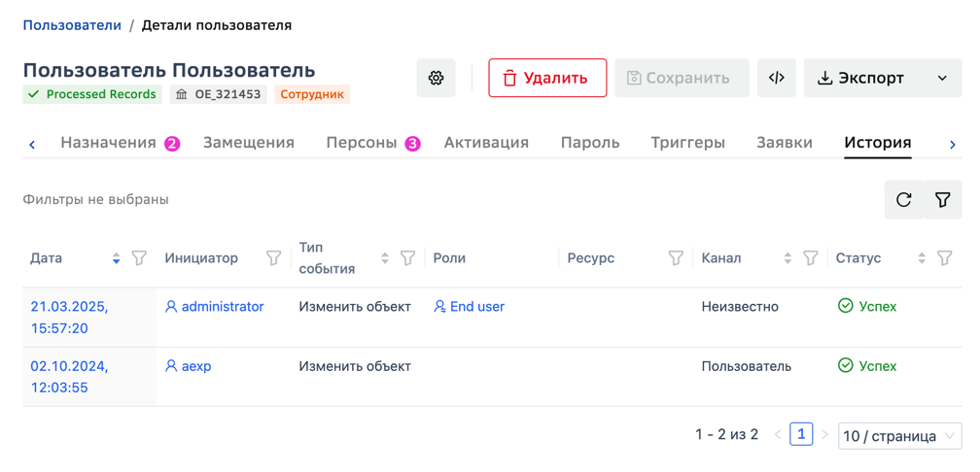This screenshot has height=472, width=980.
Task: Switch to the Замещения tab
Action: [x=249, y=143]
